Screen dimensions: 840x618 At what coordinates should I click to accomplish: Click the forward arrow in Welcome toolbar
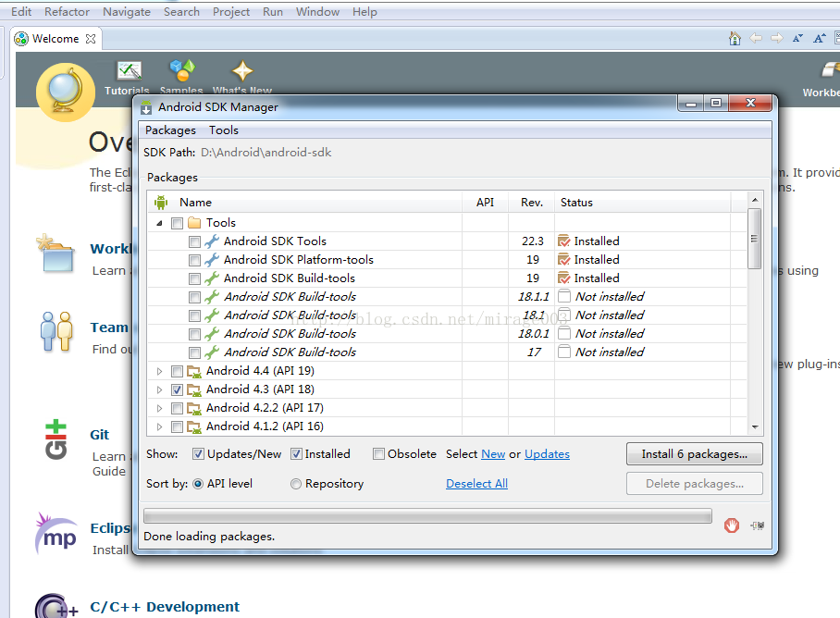(777, 39)
